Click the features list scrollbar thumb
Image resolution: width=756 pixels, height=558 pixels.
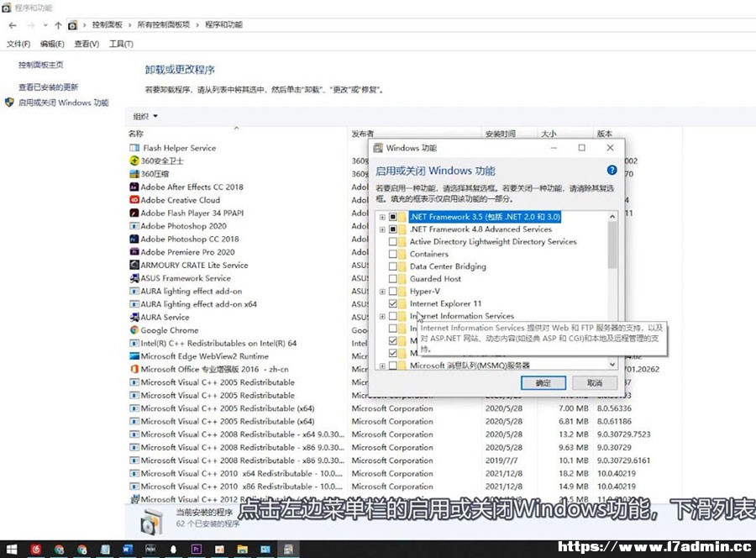pyautogui.click(x=612, y=245)
